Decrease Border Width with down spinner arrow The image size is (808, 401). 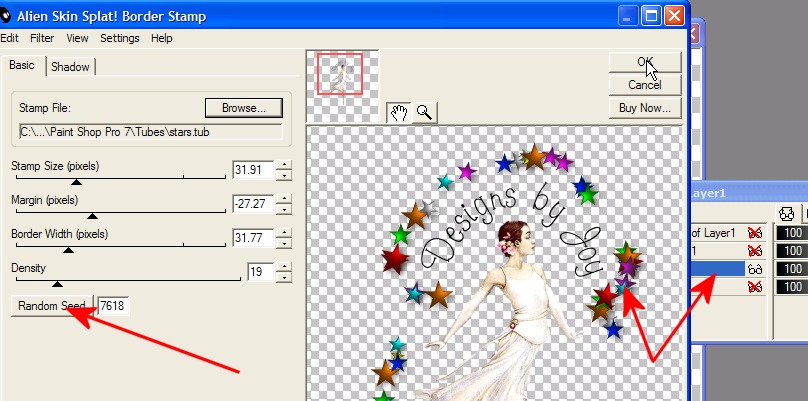click(x=283, y=243)
